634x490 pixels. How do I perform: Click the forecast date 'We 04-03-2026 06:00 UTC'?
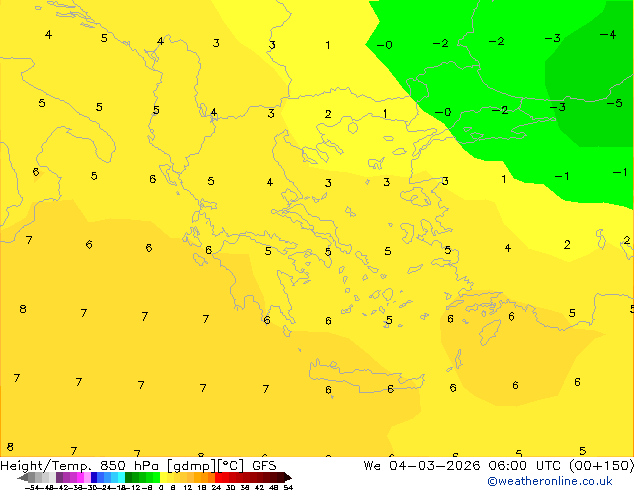pyautogui.click(x=464, y=466)
